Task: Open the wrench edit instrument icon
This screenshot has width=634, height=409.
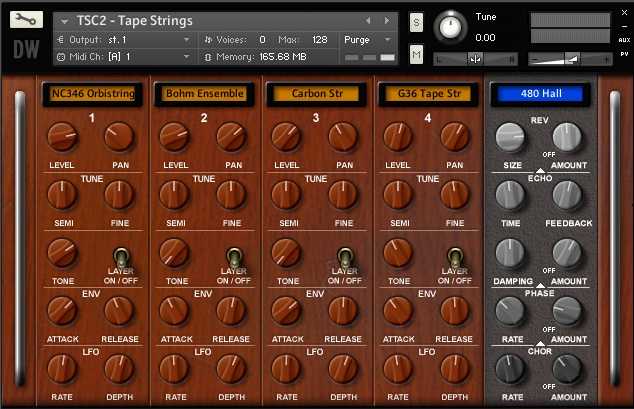Action: (23, 20)
